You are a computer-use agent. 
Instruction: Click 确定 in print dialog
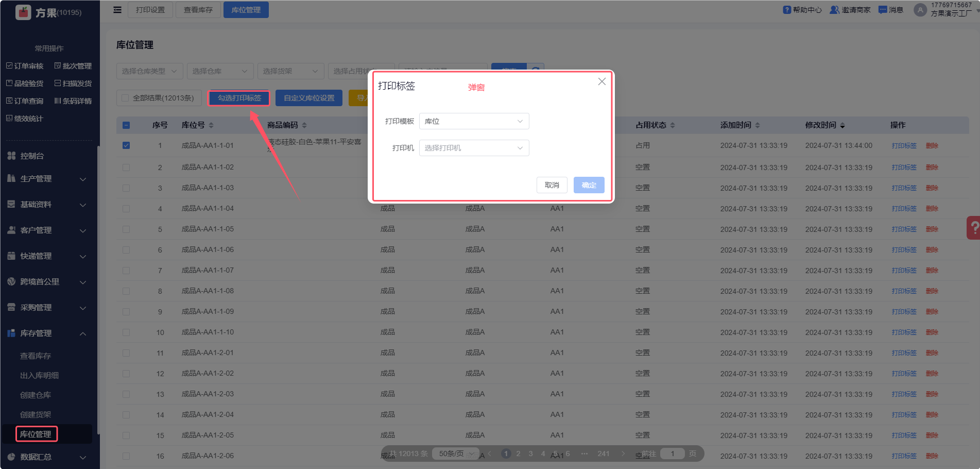click(x=589, y=185)
